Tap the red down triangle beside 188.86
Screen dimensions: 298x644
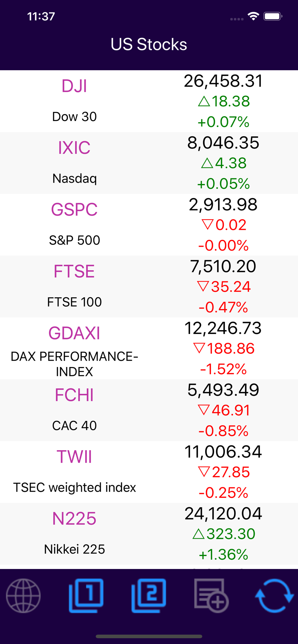(x=199, y=348)
